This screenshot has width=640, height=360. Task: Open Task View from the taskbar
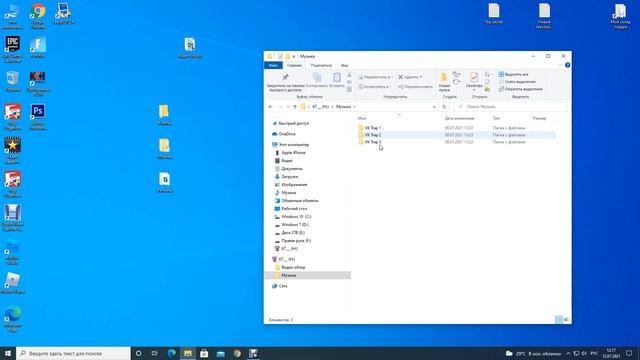click(x=155, y=353)
